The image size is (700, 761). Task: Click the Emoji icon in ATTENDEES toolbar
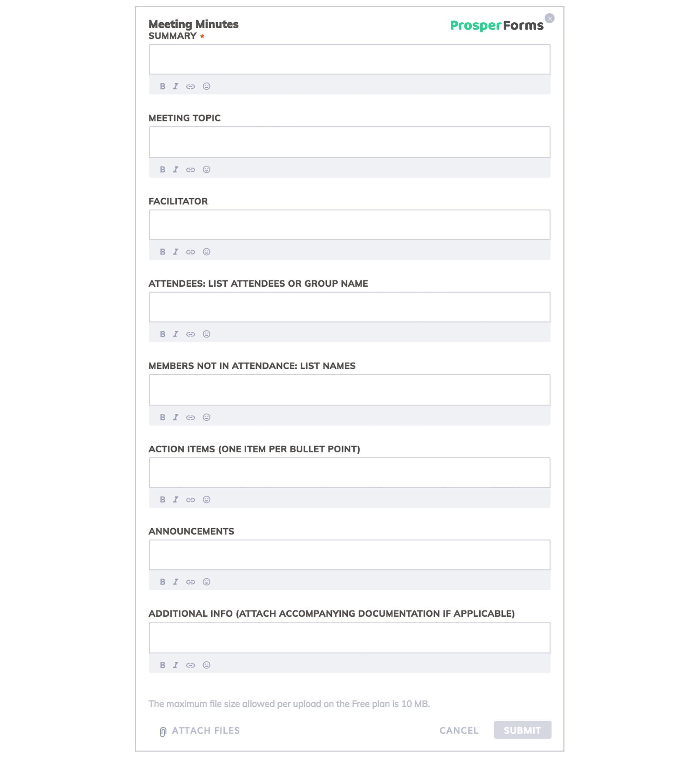[x=207, y=334]
